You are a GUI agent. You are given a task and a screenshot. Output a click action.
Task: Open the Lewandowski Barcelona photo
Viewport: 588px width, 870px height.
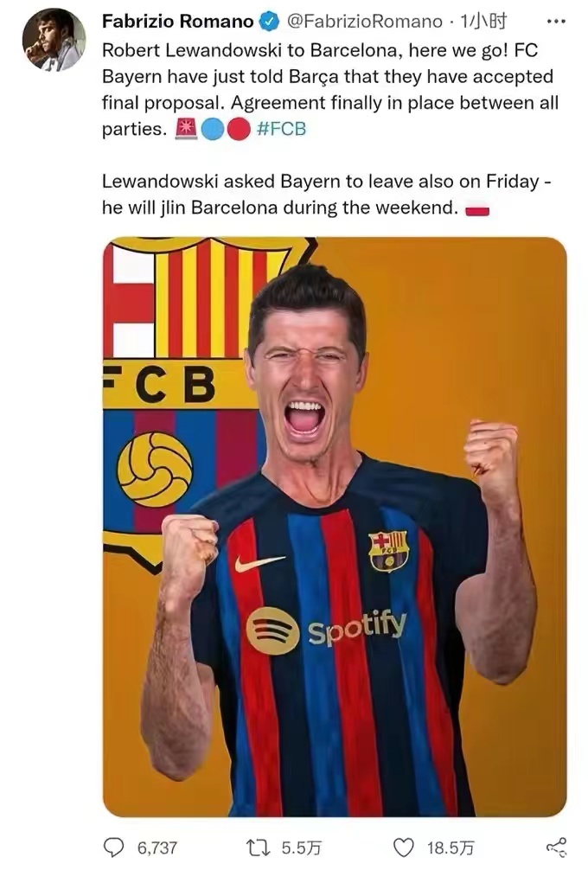click(x=335, y=527)
